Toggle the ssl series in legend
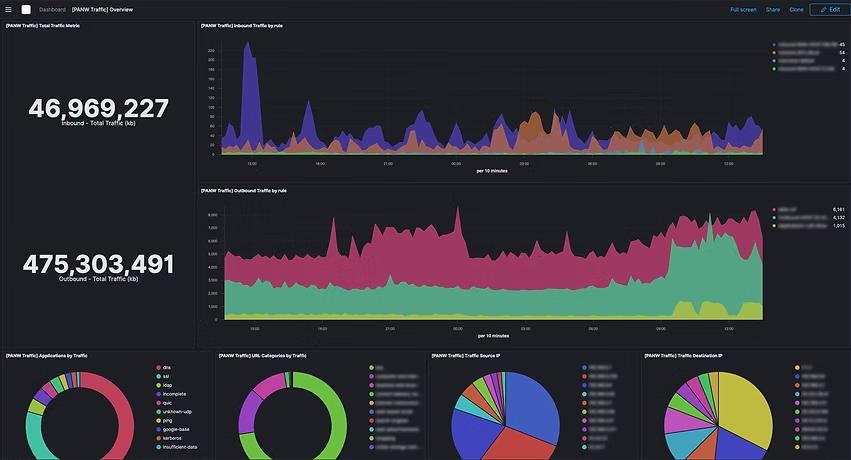 pos(166,376)
